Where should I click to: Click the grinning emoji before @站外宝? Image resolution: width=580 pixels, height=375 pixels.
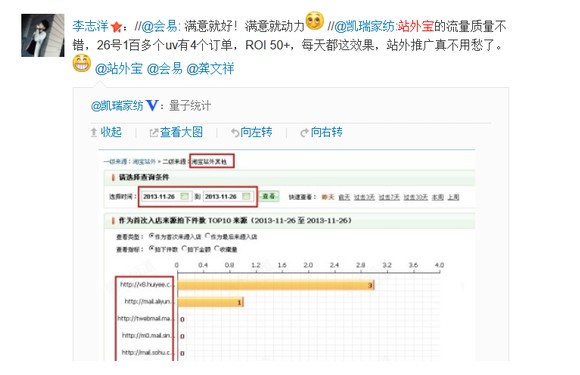(x=82, y=63)
